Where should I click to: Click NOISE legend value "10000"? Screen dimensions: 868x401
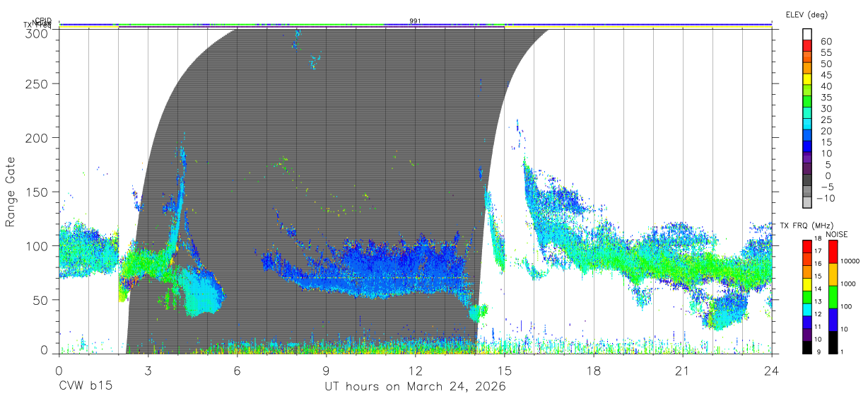click(850, 261)
